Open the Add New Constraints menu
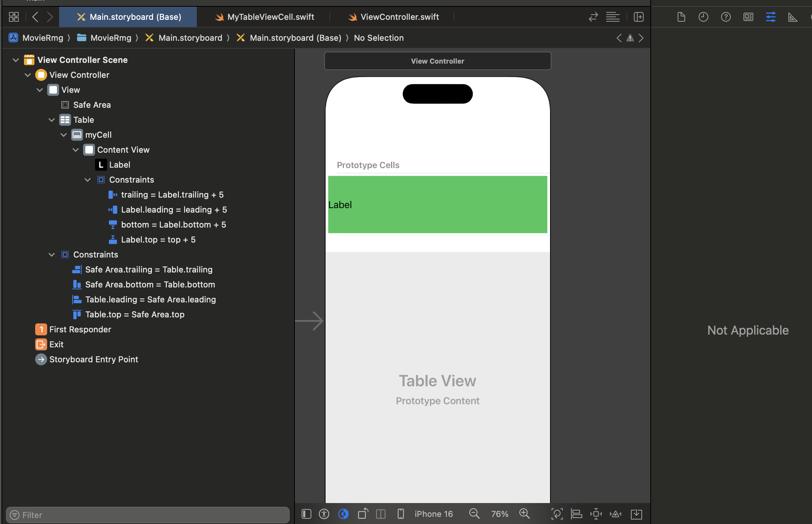 tap(596, 514)
